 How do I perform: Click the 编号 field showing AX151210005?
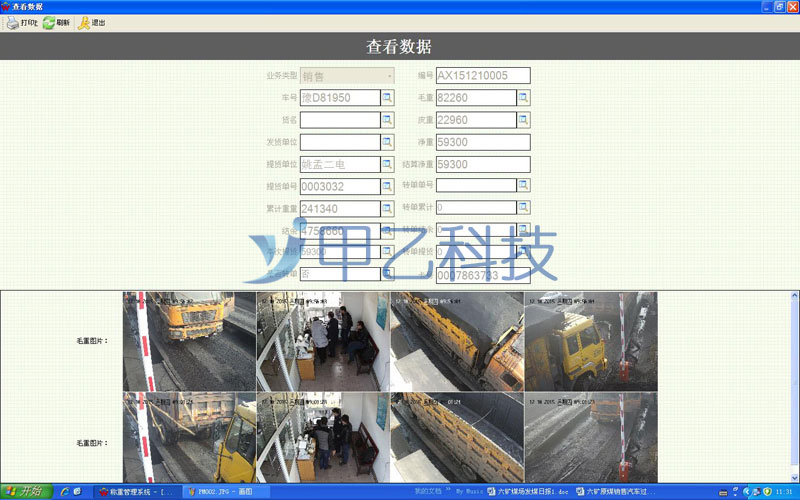coord(482,76)
